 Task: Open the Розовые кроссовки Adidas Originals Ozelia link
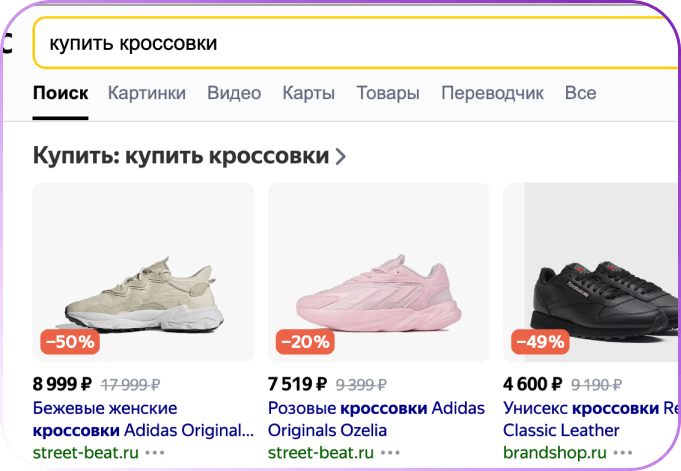click(376, 419)
